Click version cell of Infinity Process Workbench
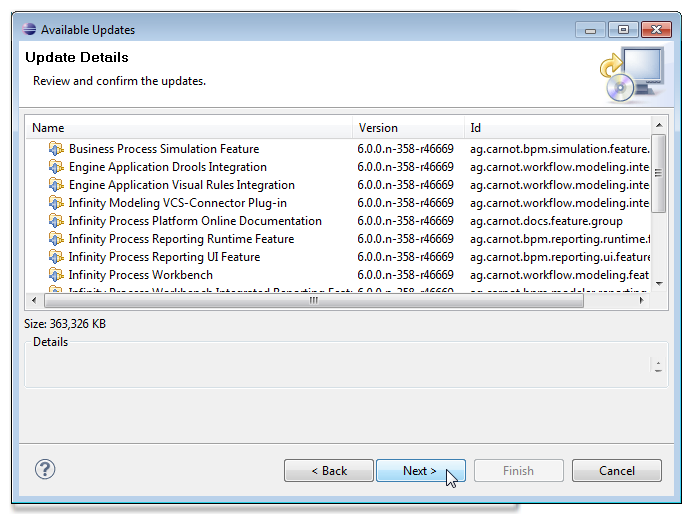This screenshot has width=694, height=516. pyautogui.click(x=405, y=275)
